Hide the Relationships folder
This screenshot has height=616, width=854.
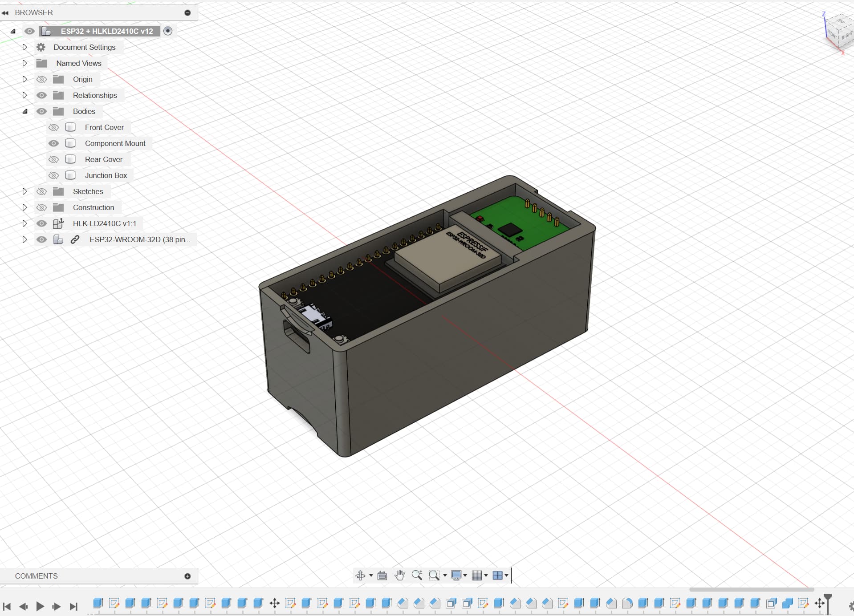pyautogui.click(x=41, y=95)
